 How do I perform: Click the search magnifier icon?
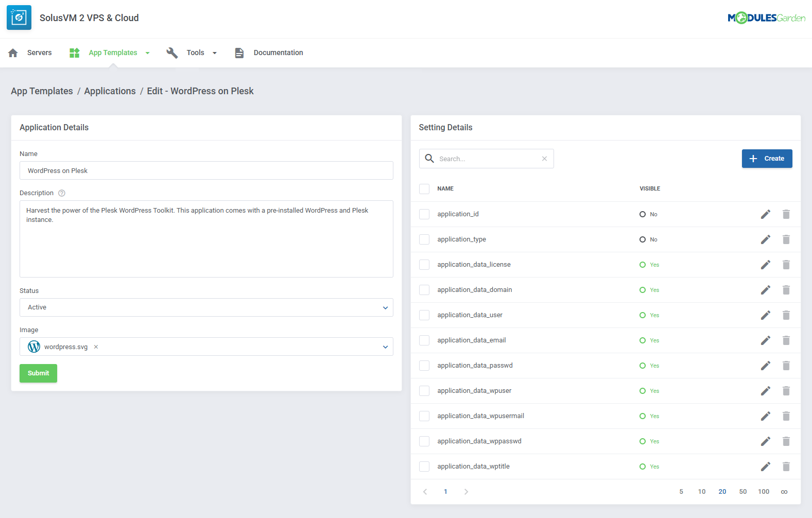429,159
